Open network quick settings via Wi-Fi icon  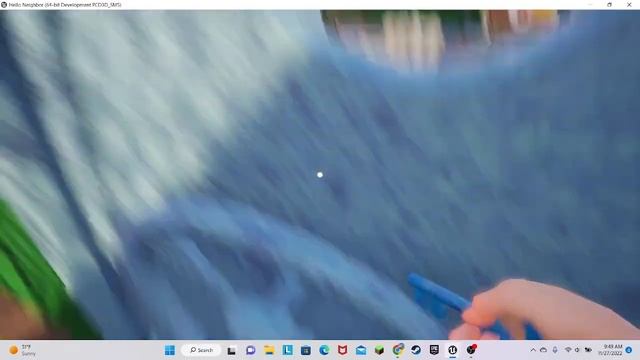click(x=568, y=350)
